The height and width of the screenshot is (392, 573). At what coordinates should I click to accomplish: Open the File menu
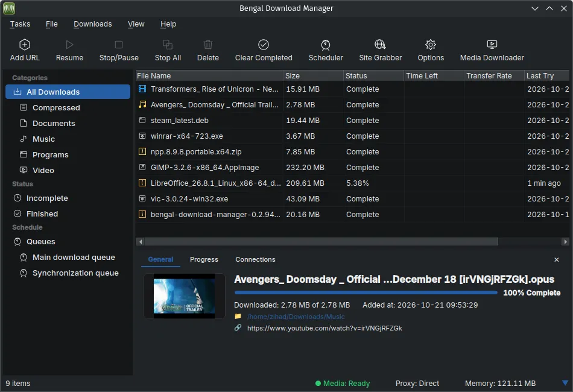pyautogui.click(x=51, y=24)
